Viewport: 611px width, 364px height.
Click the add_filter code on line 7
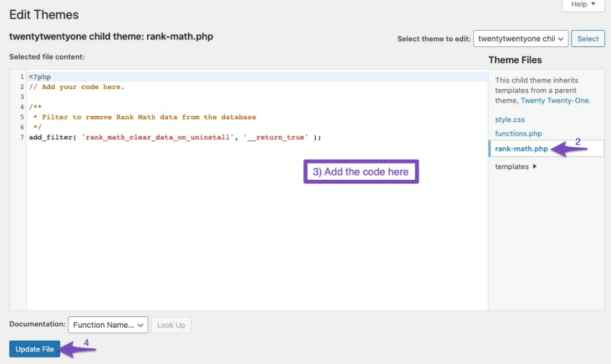coord(175,137)
